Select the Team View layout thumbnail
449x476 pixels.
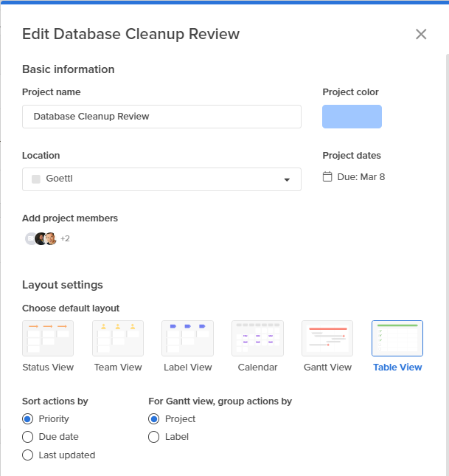(x=118, y=338)
